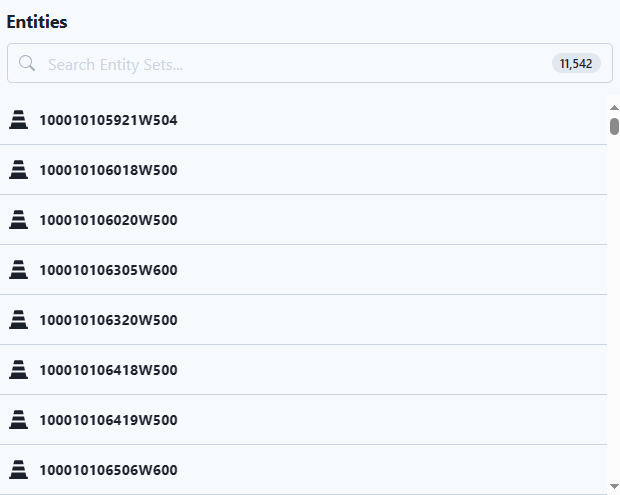Click the magnifier search icon
This screenshot has width=620, height=495.
tap(27, 63)
